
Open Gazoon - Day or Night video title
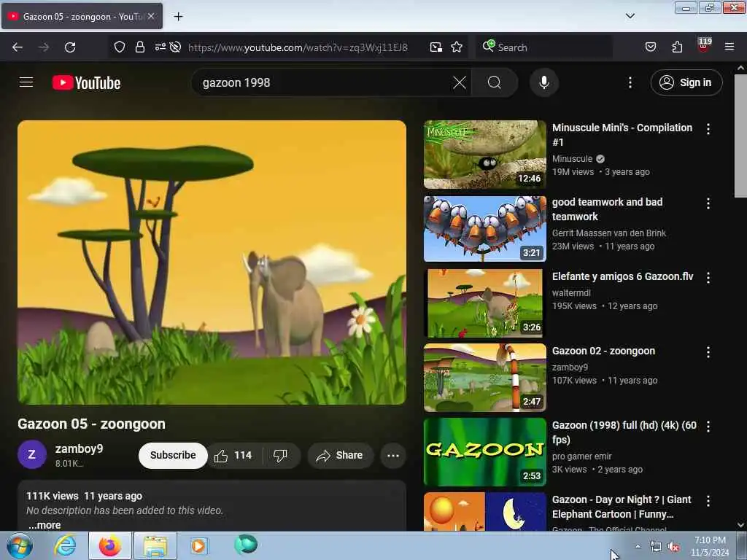622,507
